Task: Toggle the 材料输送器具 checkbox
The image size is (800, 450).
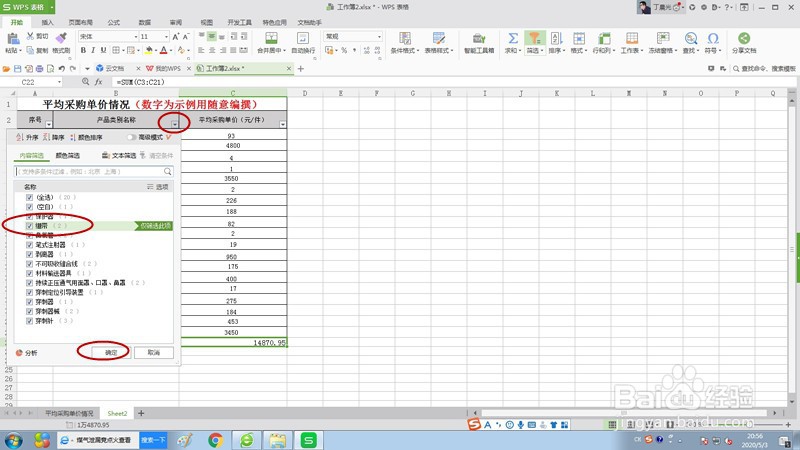Action: pyautogui.click(x=30, y=273)
